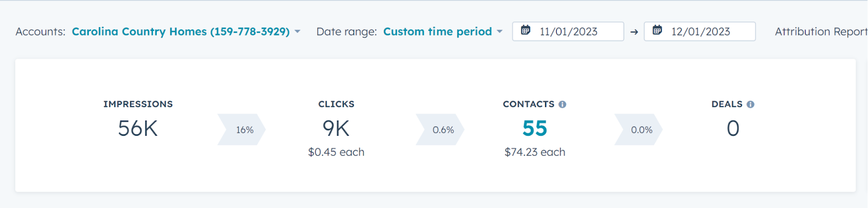Click the arrow between date fields

(x=634, y=32)
